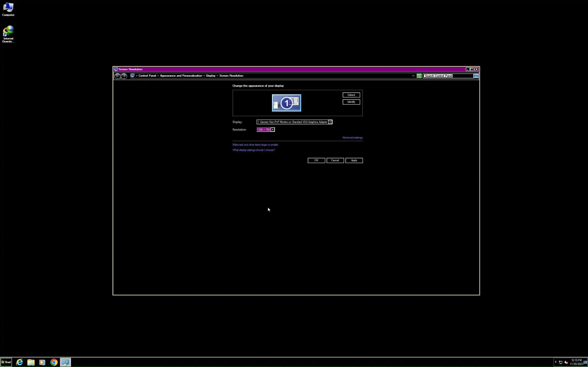588x367 pixels.
Task: Click the muted volume tray icon
Action: 566,362
